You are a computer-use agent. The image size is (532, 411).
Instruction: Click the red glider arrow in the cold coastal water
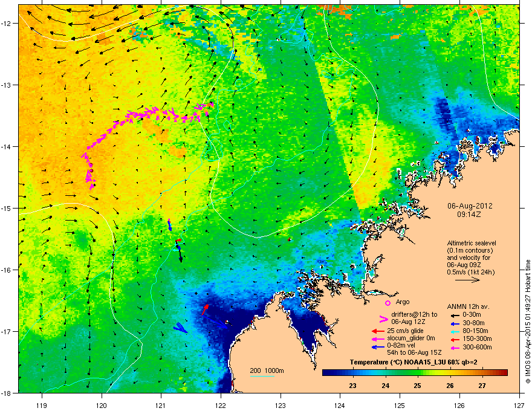point(206,309)
